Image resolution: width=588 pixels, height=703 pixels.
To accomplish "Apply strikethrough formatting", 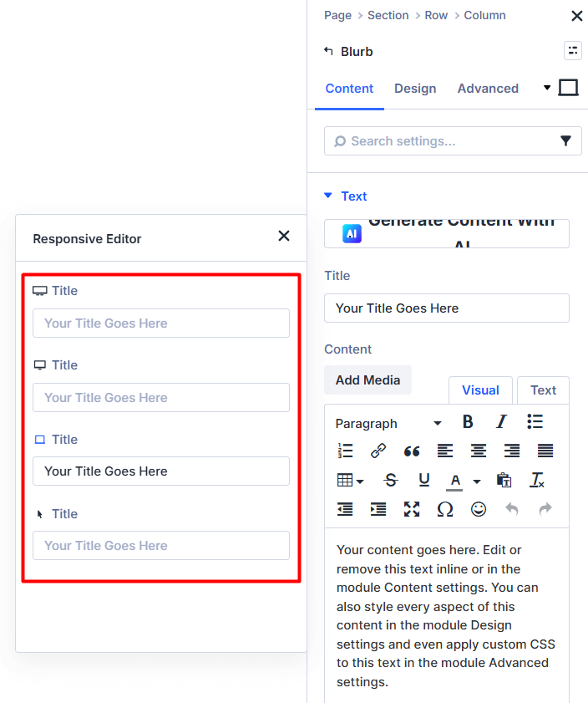I will click(391, 480).
